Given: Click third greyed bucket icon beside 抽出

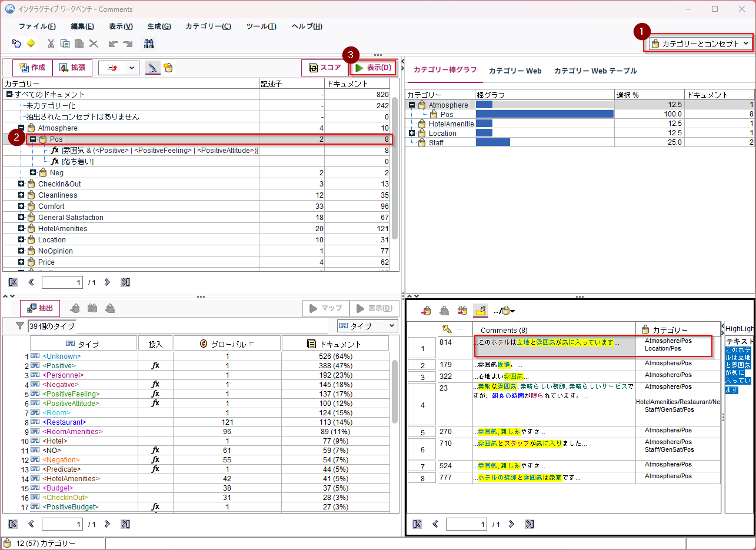Looking at the screenshot, I should click(x=109, y=308).
